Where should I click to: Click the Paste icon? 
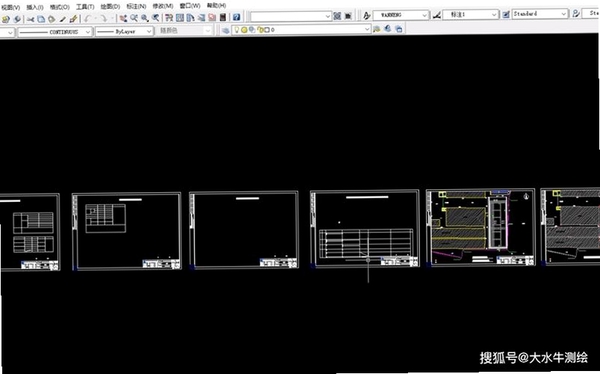51,19
